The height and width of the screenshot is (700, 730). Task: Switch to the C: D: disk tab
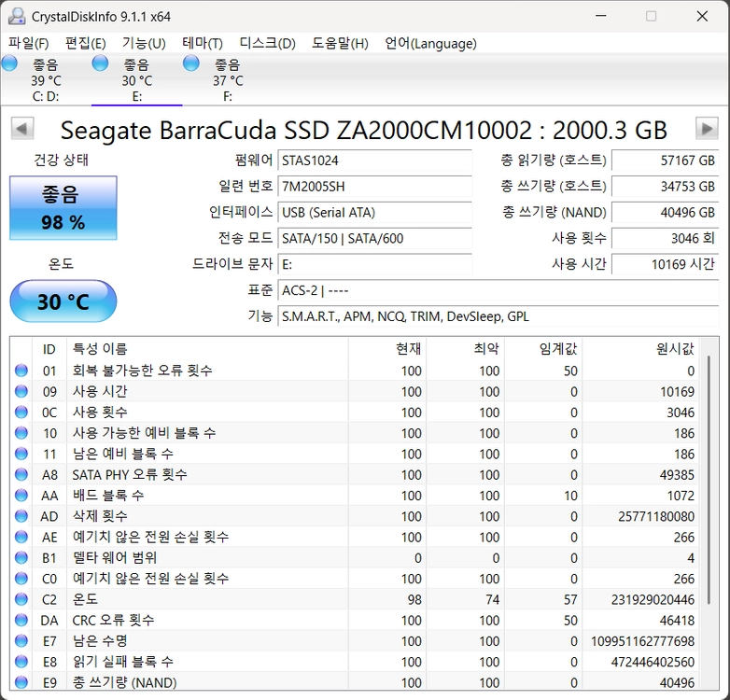pyautogui.click(x=46, y=79)
